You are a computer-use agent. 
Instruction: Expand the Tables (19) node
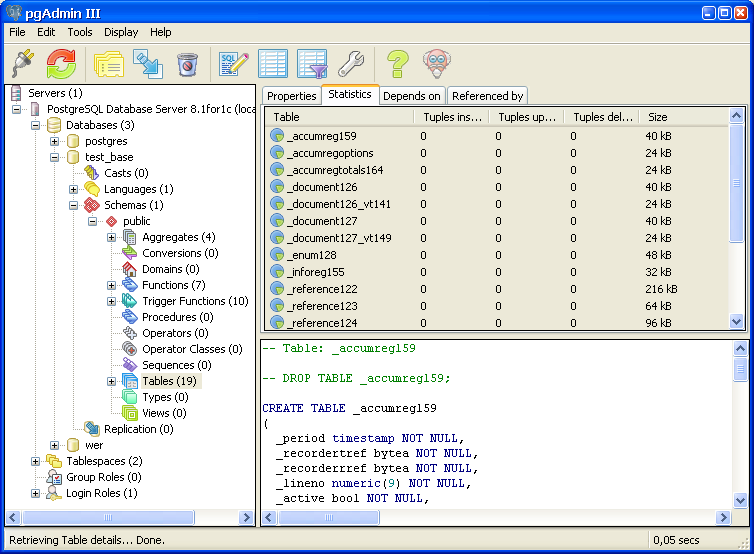click(x=112, y=381)
